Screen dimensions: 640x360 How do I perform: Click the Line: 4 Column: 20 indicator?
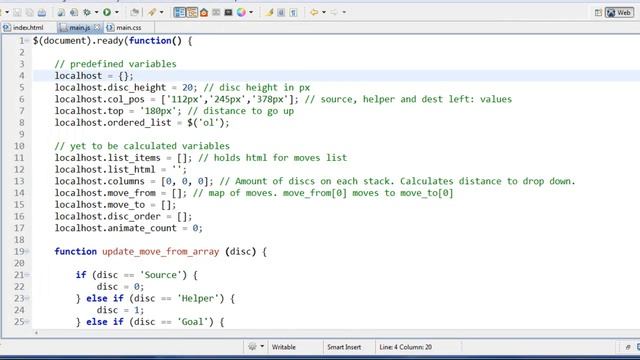(x=405, y=347)
